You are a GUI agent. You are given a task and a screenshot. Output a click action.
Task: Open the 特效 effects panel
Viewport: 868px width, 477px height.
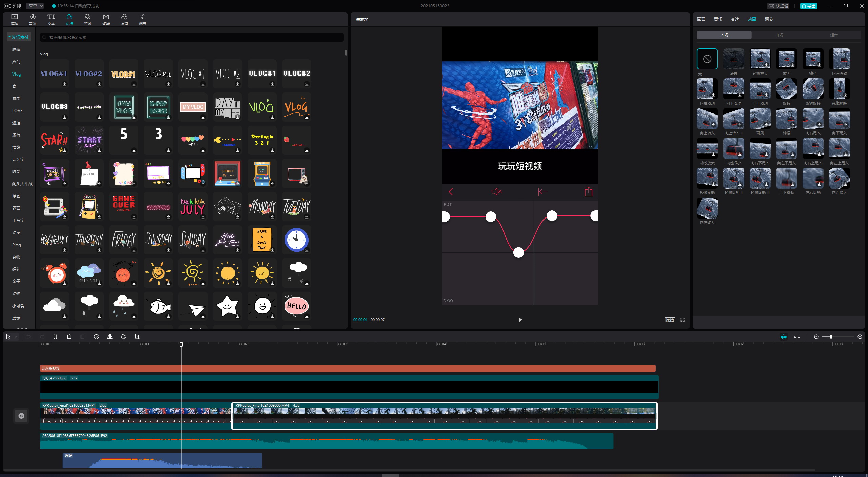click(88, 19)
